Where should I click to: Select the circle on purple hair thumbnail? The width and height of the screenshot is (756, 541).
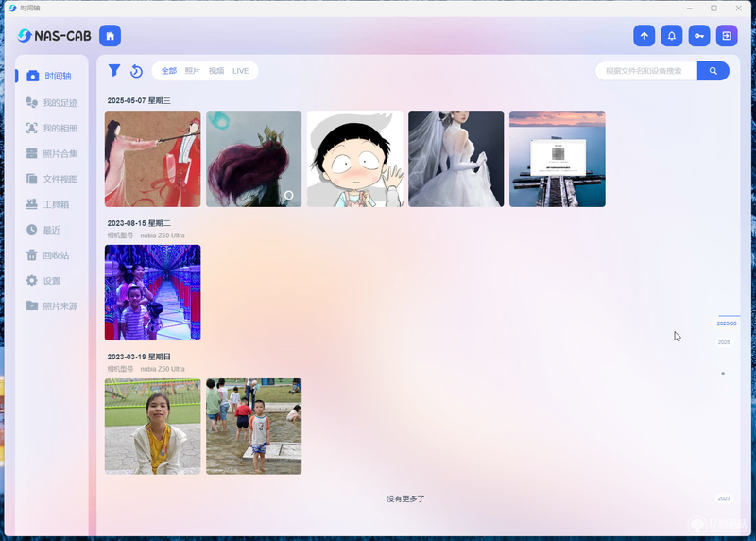pos(289,195)
